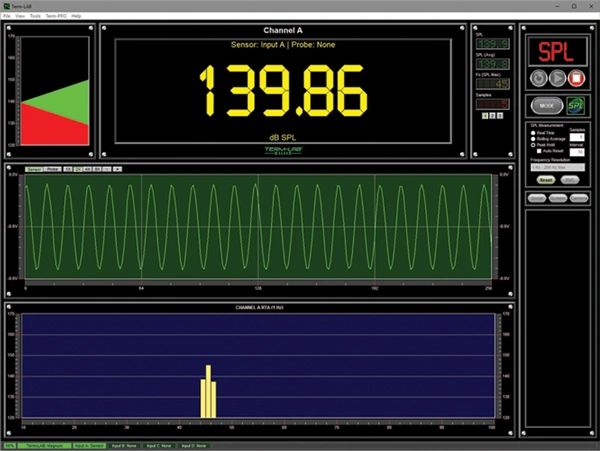Click the green SPL logo icon
Image resolution: width=600 pixels, height=451 pixels.
coord(575,104)
